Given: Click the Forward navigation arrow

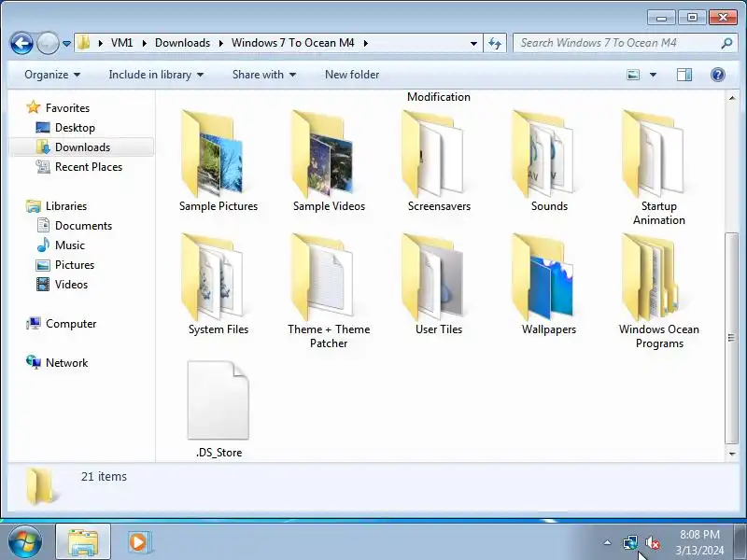Looking at the screenshot, I should pyautogui.click(x=48, y=43).
